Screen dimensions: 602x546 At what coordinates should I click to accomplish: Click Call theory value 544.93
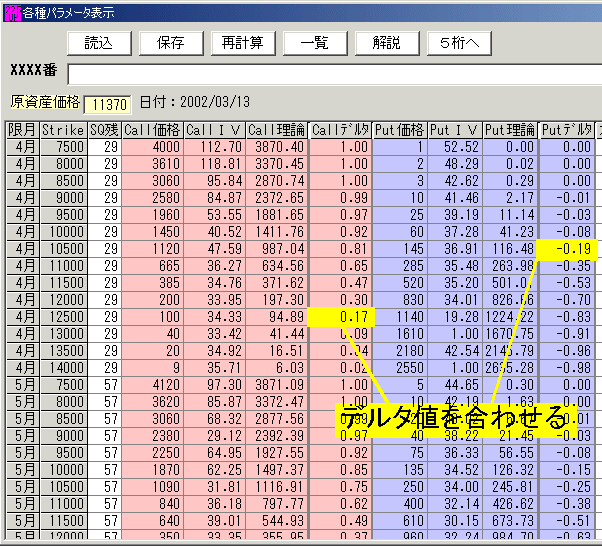(276, 521)
